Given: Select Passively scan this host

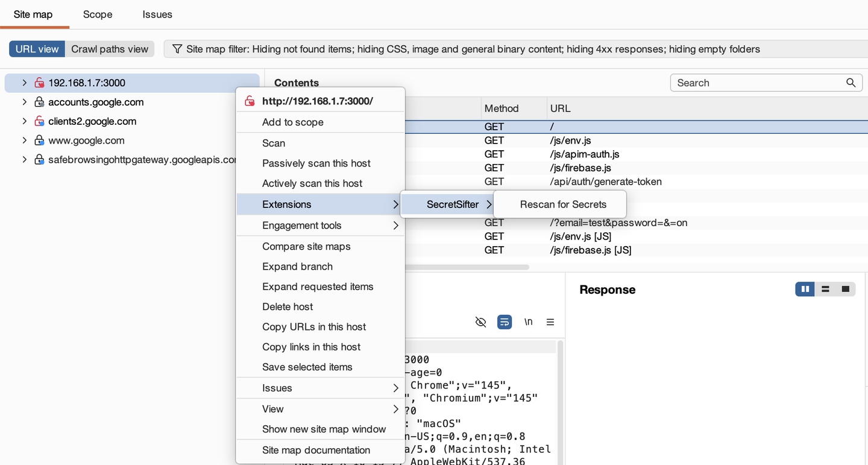Looking at the screenshot, I should (x=320, y=163).
